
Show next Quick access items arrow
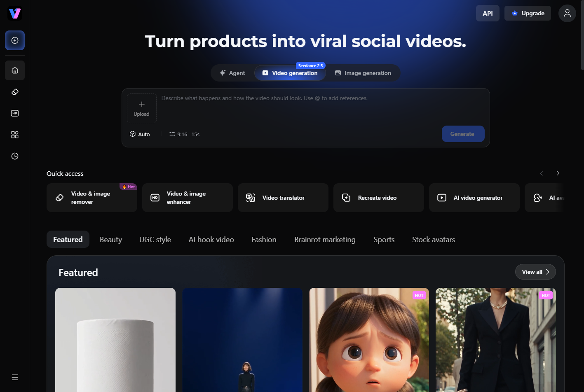(x=558, y=173)
